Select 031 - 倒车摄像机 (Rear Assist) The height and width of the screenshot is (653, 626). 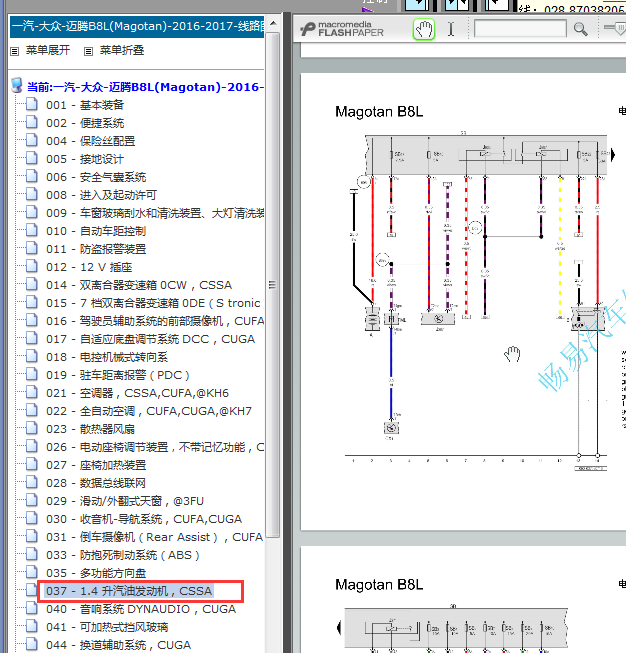[x=155, y=537]
